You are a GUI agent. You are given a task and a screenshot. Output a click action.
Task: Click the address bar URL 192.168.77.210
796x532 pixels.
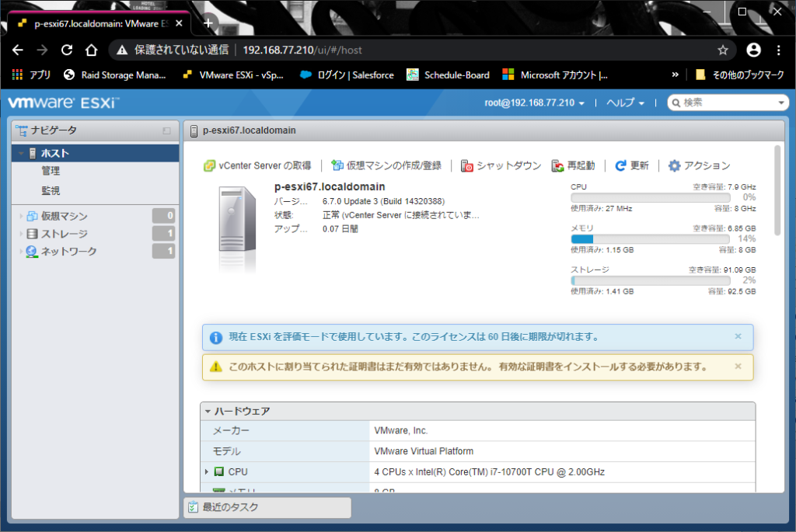[302, 50]
